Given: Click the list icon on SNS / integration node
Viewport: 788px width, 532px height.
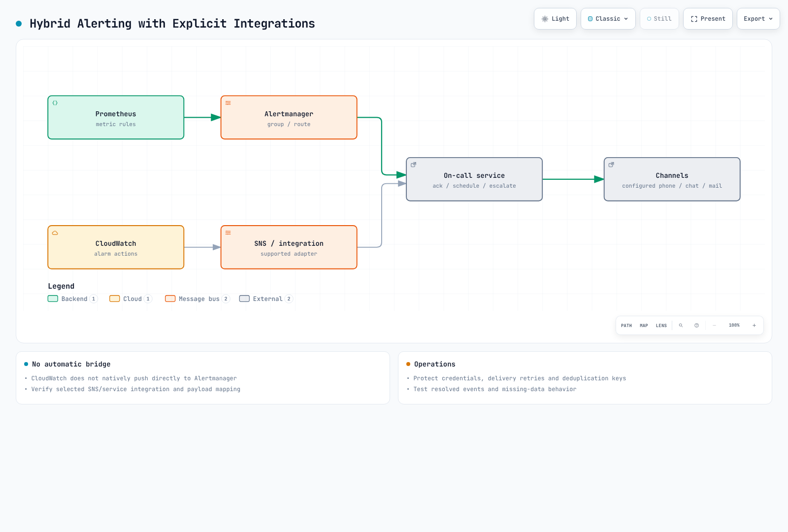Looking at the screenshot, I should pyautogui.click(x=228, y=233).
